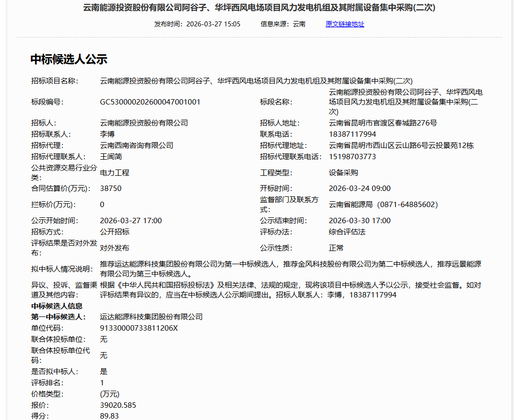Click the 标段名称 value text

tap(406, 102)
